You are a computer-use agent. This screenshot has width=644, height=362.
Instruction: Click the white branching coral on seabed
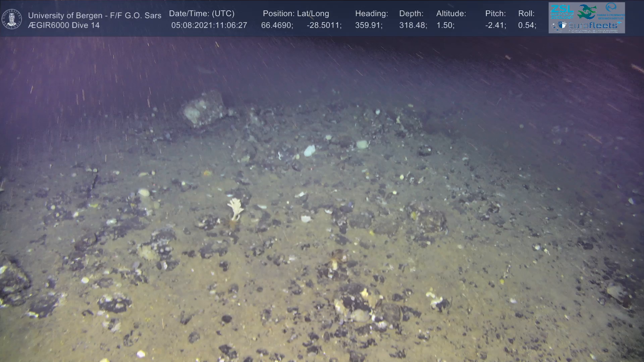tap(236, 208)
